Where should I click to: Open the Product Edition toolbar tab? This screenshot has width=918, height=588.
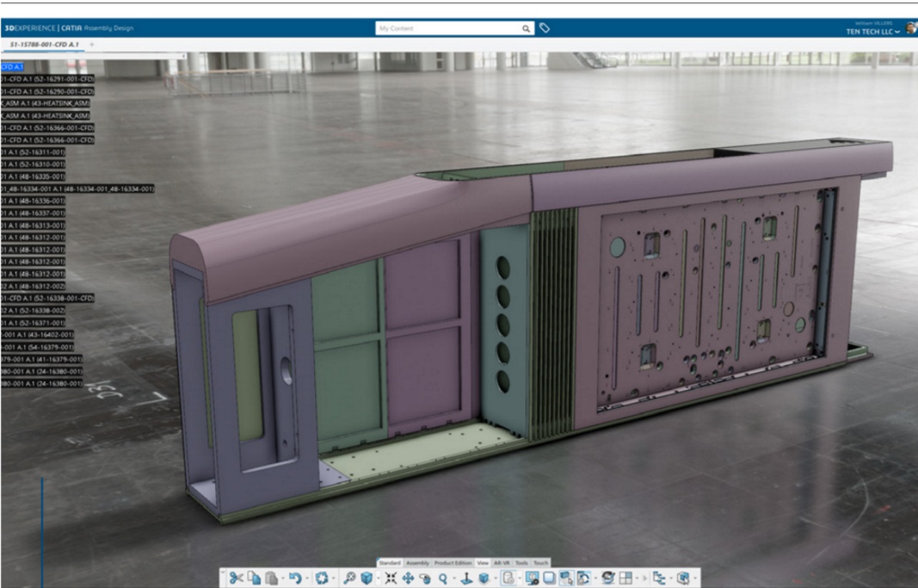(453, 563)
